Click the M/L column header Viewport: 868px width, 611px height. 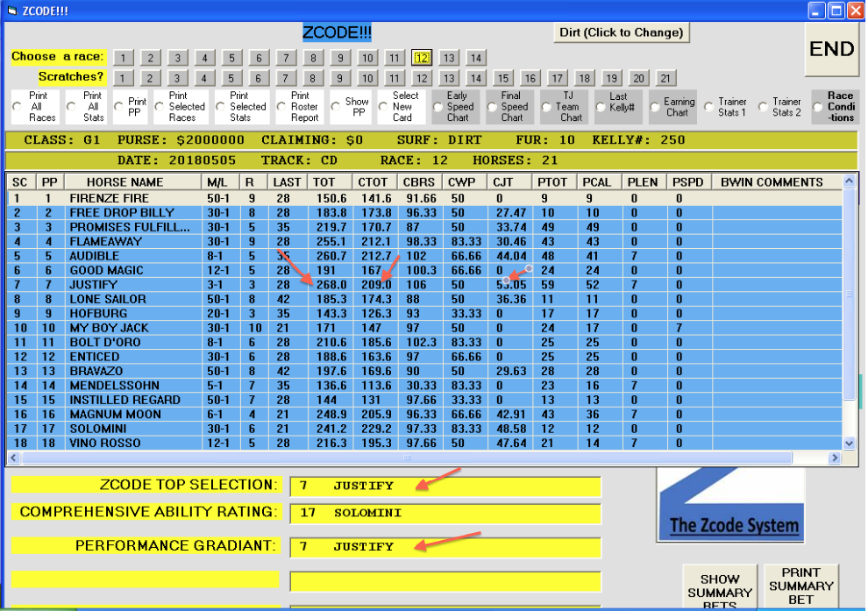pyautogui.click(x=220, y=182)
